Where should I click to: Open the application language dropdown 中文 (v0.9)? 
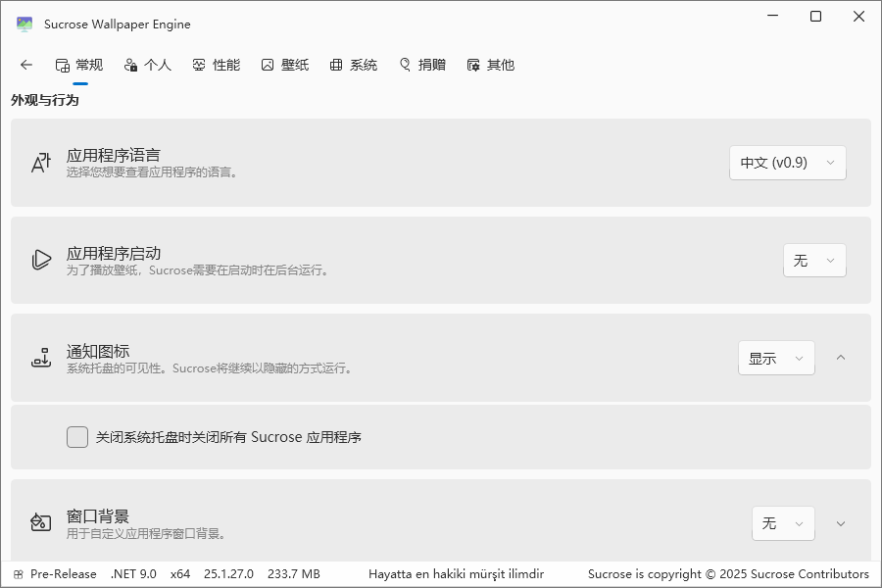point(788,163)
